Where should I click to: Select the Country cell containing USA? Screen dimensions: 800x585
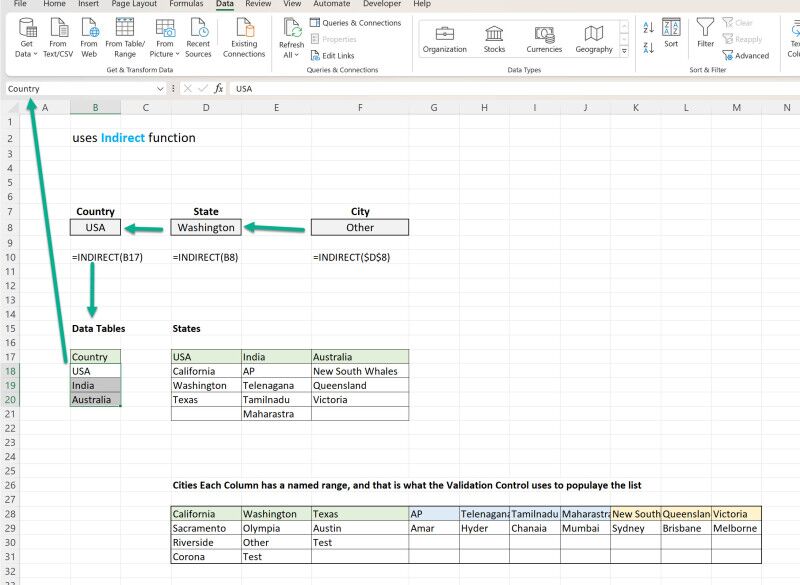[94, 226]
